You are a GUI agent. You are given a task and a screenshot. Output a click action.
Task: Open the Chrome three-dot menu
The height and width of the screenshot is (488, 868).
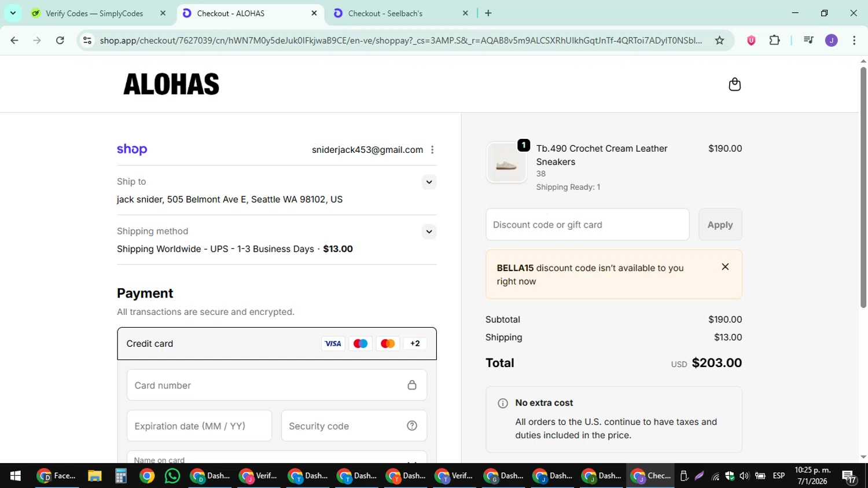pos(854,40)
